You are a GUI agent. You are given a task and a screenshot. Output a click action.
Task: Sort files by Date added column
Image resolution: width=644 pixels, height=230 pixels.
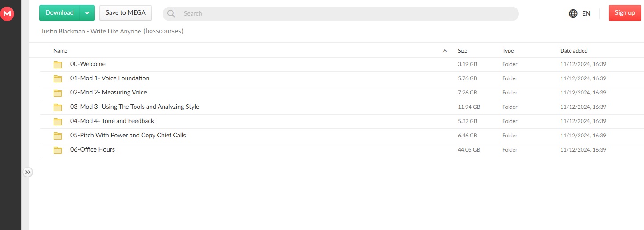point(574,51)
